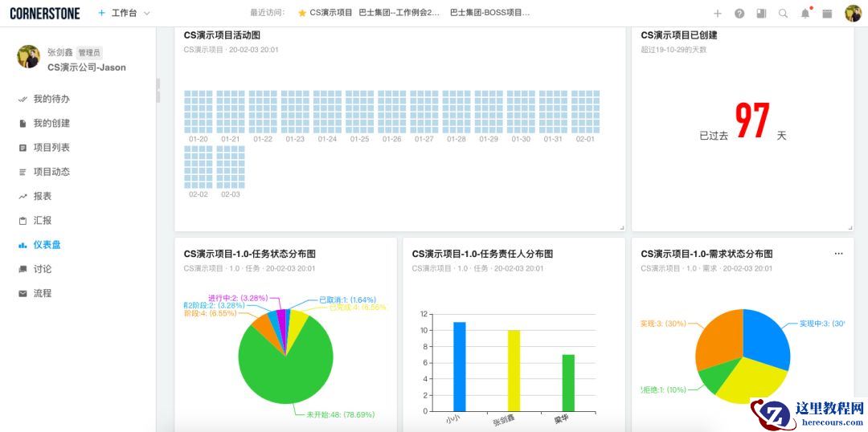Click the 已取消:1: (1.64%) label
868x432 pixels.
(x=348, y=300)
